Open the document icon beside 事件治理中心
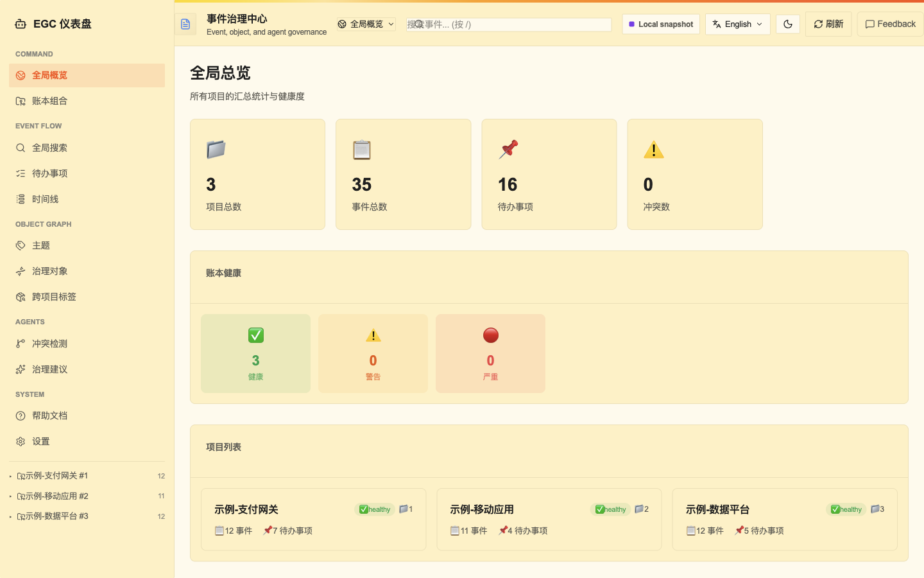This screenshot has width=924, height=578. (x=185, y=24)
